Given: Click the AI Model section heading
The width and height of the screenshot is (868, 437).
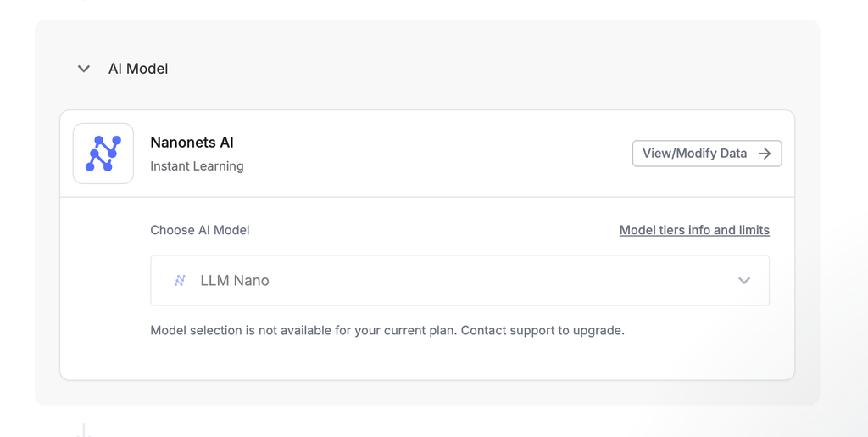Looking at the screenshot, I should [x=138, y=69].
